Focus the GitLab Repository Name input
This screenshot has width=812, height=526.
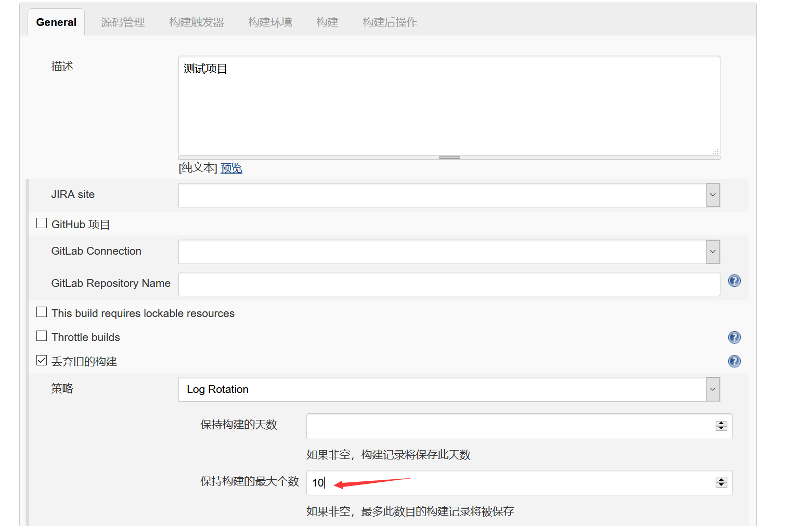(x=449, y=284)
